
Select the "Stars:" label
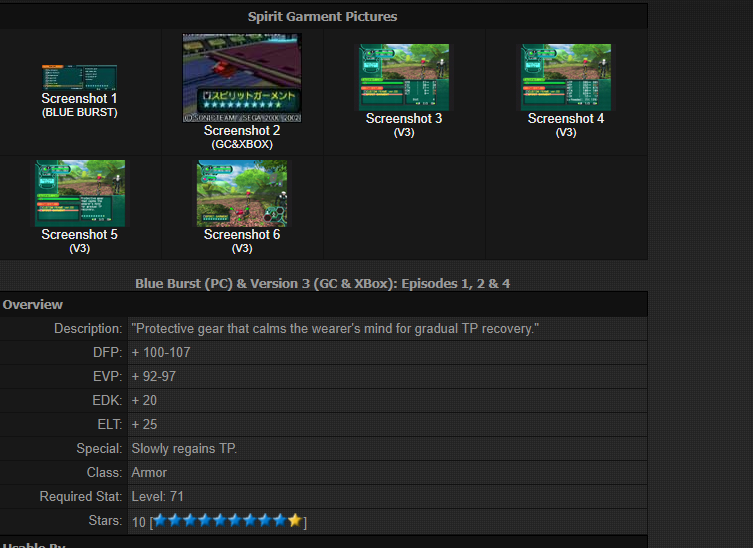(106, 521)
